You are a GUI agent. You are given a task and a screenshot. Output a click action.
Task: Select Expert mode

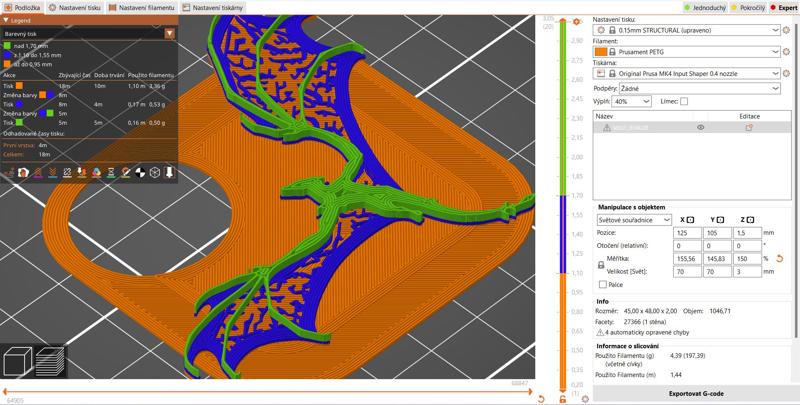(784, 8)
